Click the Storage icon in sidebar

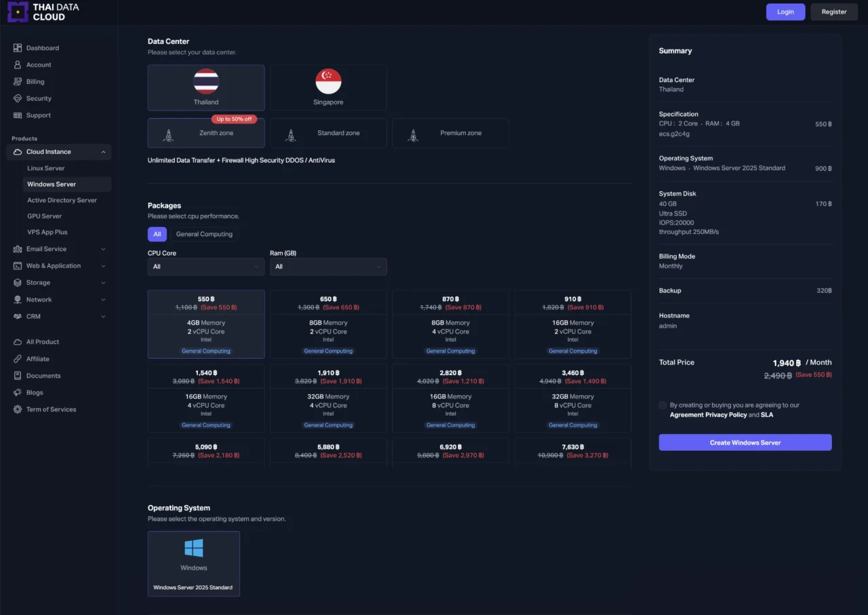(18, 283)
